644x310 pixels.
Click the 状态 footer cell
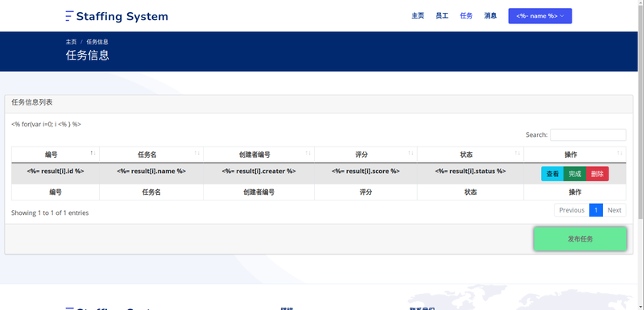tap(470, 192)
